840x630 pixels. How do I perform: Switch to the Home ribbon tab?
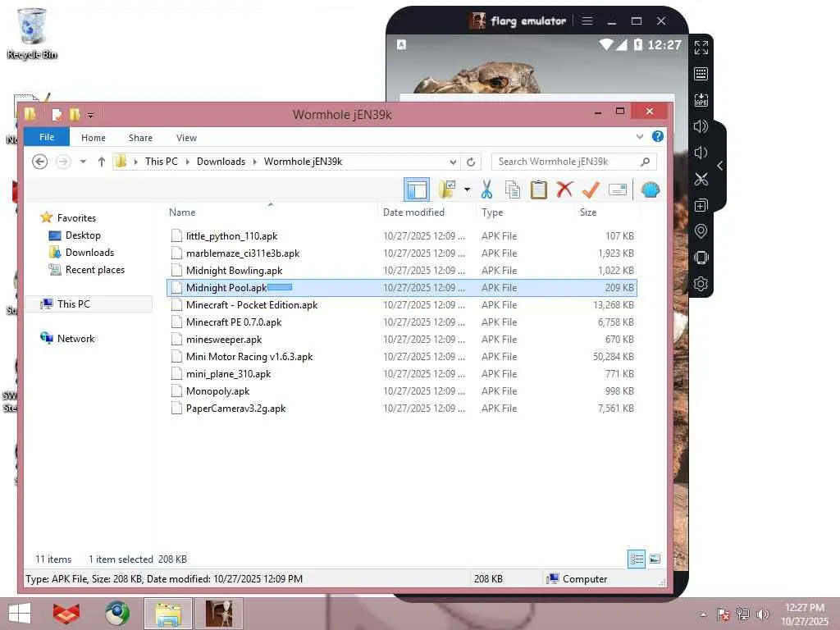94,138
